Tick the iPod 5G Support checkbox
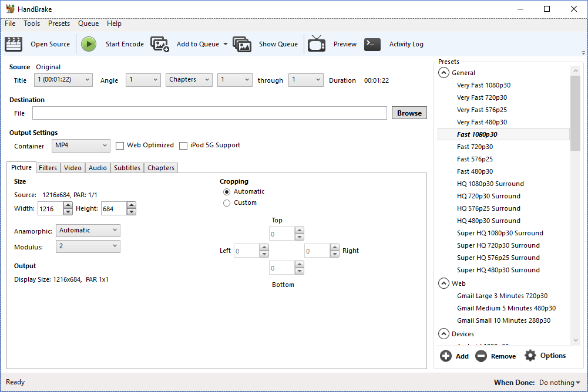The image size is (588, 392). pyautogui.click(x=183, y=146)
